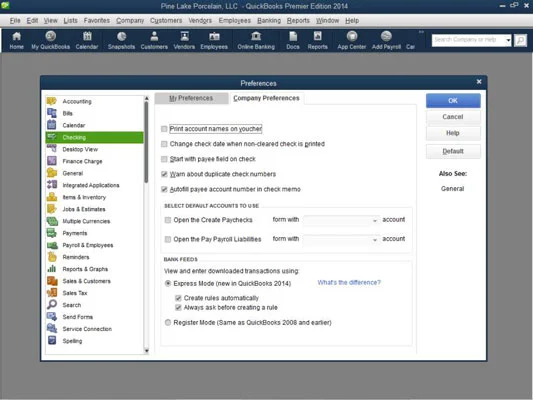Select Register Mode radio button
This screenshot has width=533, height=400.
168,323
